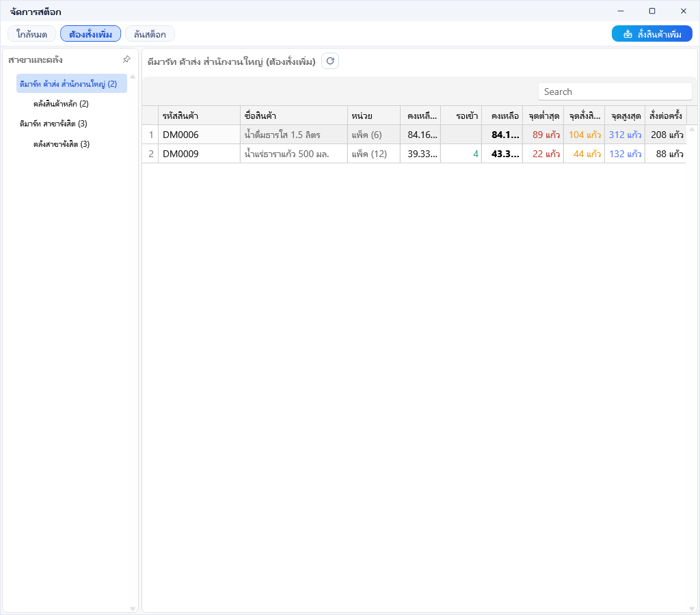Click the แพ็ค (12) unit cell
This screenshot has width=700, height=615.
[374, 154]
